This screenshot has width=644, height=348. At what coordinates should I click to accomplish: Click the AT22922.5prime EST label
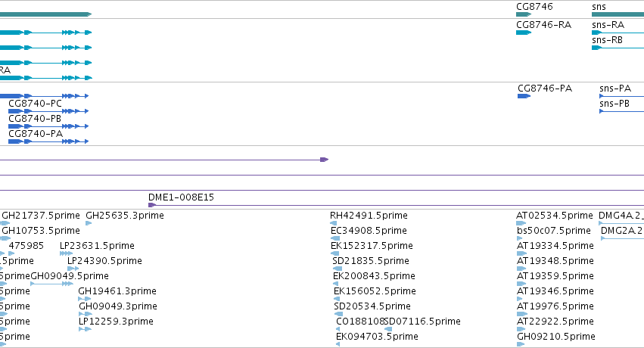click(555, 322)
